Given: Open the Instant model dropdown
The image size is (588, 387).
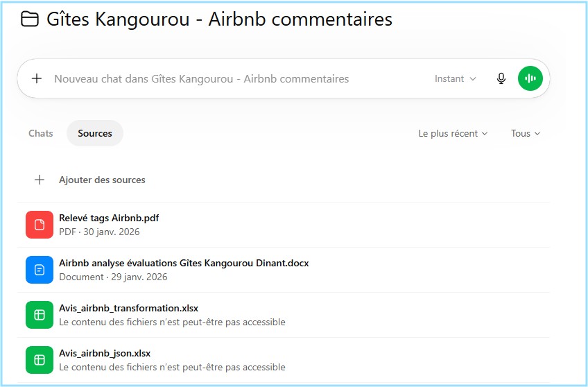Looking at the screenshot, I should pyautogui.click(x=456, y=79).
